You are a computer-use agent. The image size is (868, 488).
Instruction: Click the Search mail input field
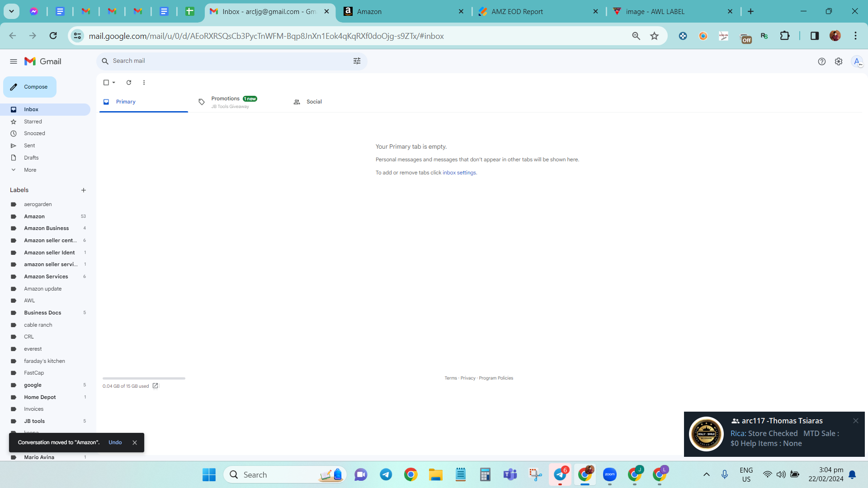click(231, 61)
